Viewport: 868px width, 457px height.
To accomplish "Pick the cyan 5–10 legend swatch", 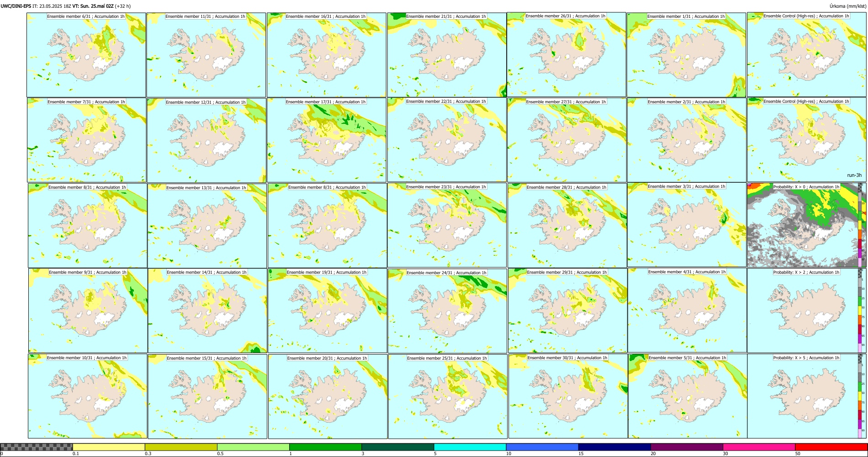I will [x=470, y=447].
